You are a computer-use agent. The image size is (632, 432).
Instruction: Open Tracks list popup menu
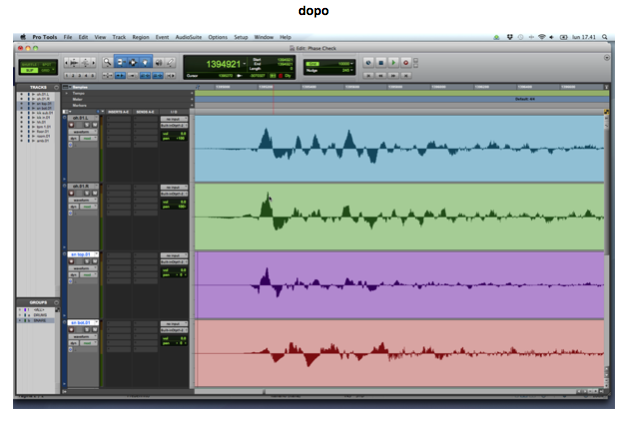(x=56, y=87)
